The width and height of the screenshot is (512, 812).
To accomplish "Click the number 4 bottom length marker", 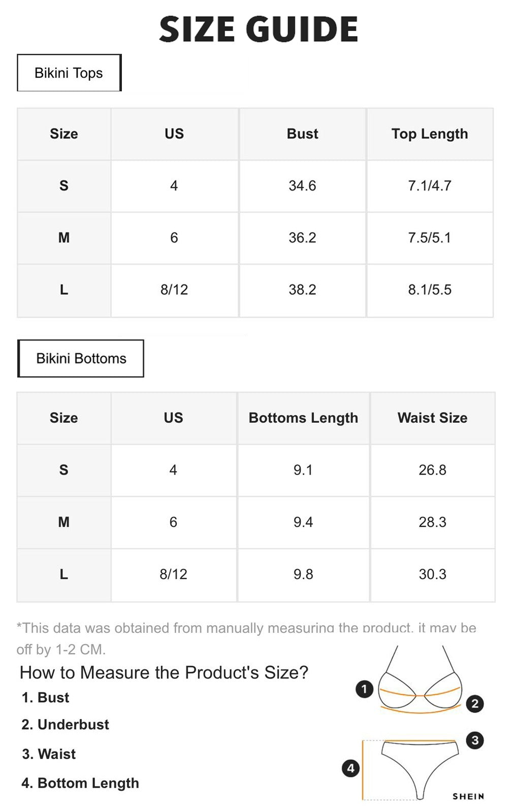I will tap(350, 768).
